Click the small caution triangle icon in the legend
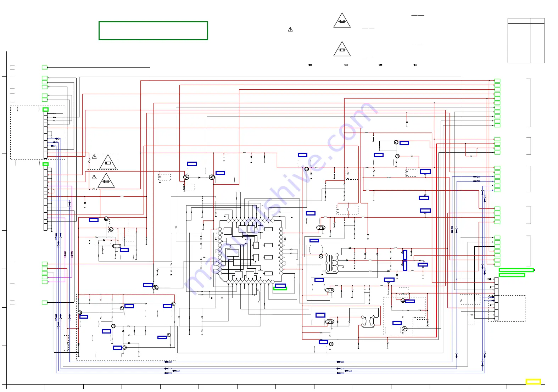 coord(290,29)
